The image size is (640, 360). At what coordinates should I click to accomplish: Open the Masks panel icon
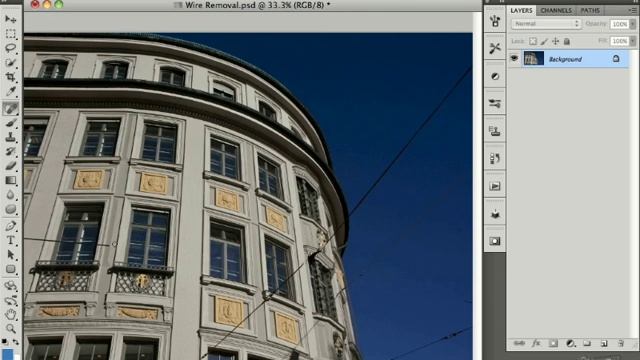(495, 241)
